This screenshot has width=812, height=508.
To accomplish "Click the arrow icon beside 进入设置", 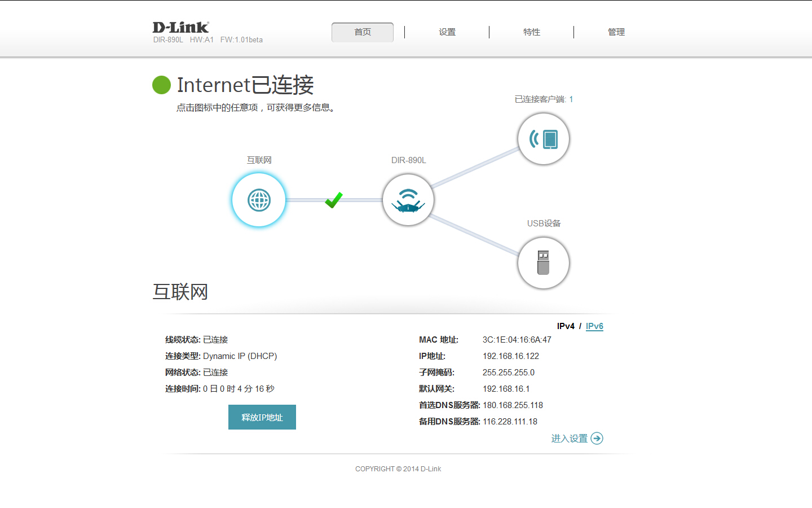I will (x=597, y=439).
